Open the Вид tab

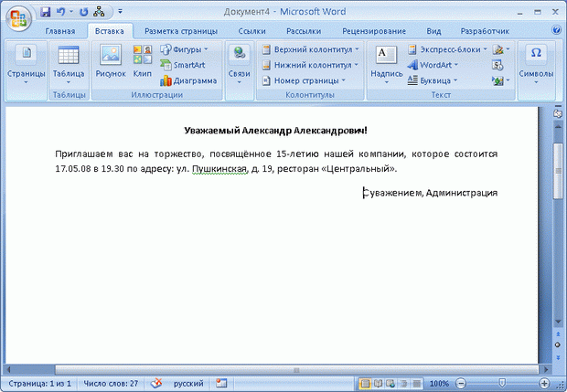coord(433,31)
